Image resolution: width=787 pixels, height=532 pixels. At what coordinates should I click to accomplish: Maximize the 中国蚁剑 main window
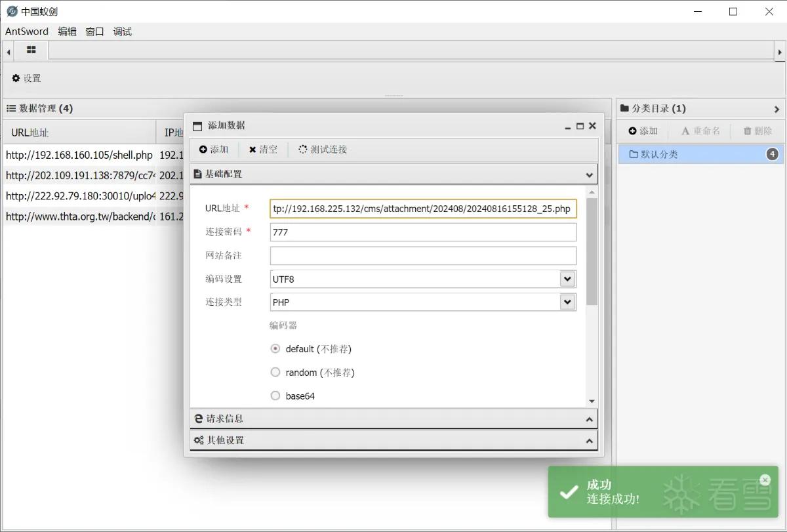733,11
